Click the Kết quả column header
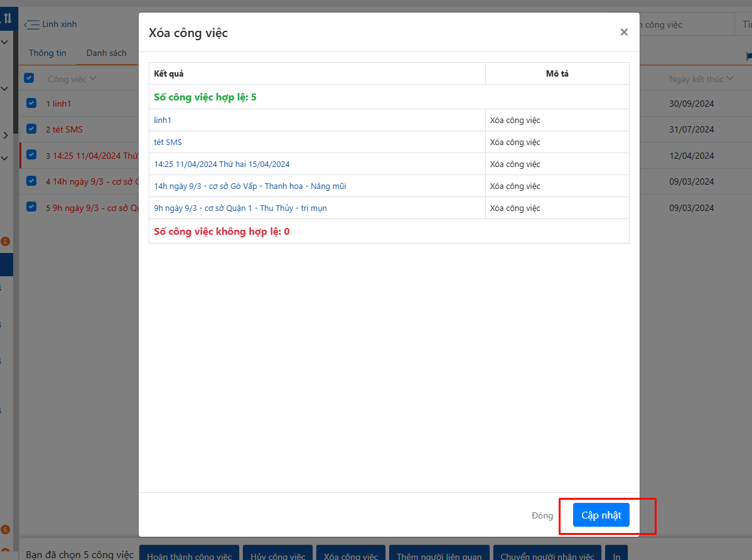Viewport: 752px width, 560px height. click(x=317, y=73)
